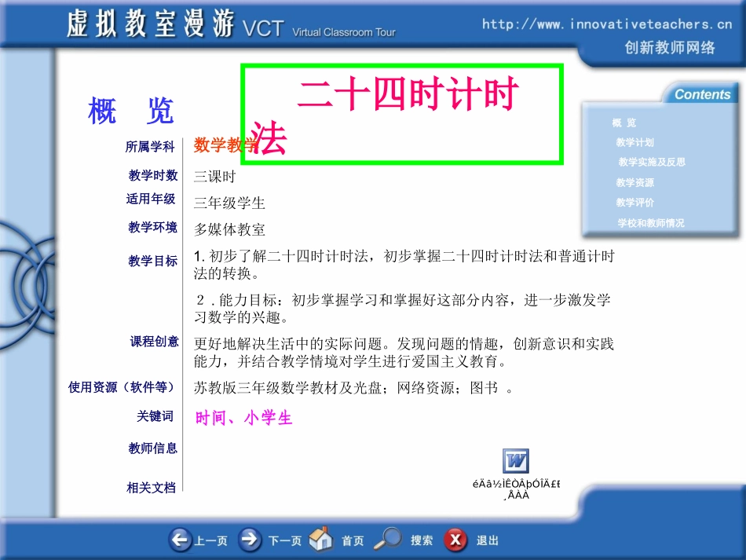Select 教学计划 in the Contents panel
Viewport: 746px width, 560px height.
pos(634,142)
